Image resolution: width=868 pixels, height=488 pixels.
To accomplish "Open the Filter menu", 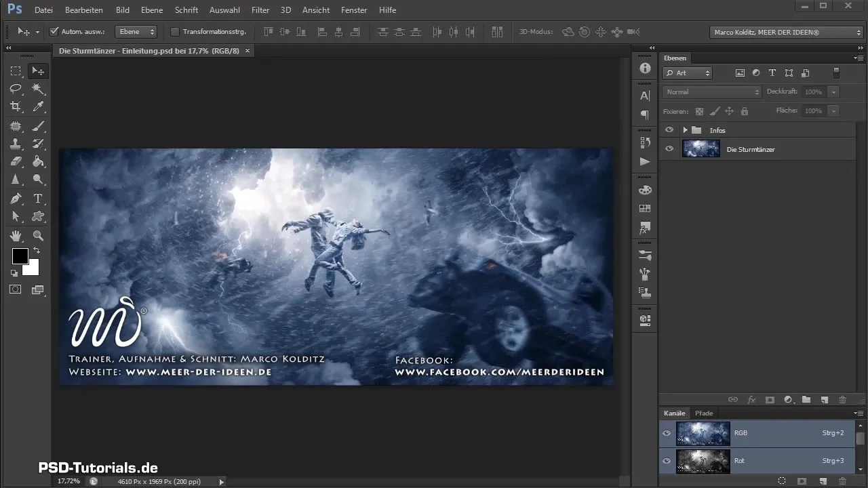I will pos(260,10).
